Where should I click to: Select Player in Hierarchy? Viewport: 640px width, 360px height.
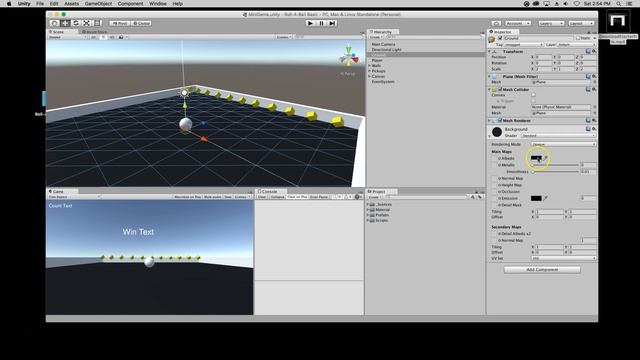377,60
